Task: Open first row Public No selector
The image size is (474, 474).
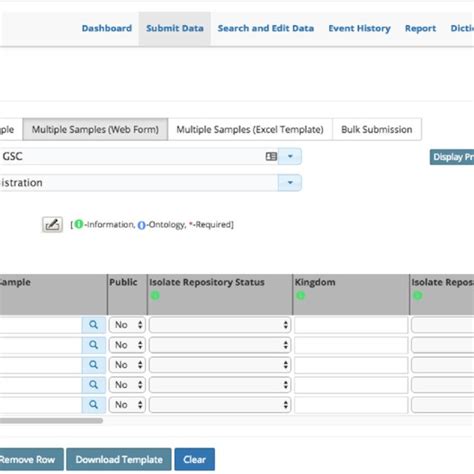Action: click(x=127, y=325)
